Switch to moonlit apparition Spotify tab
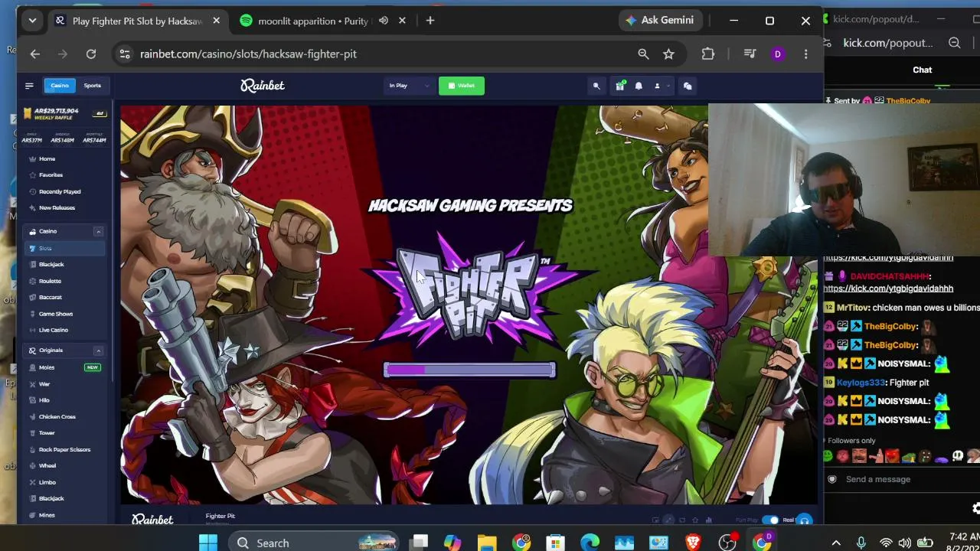This screenshot has height=551, width=980. coord(313,21)
